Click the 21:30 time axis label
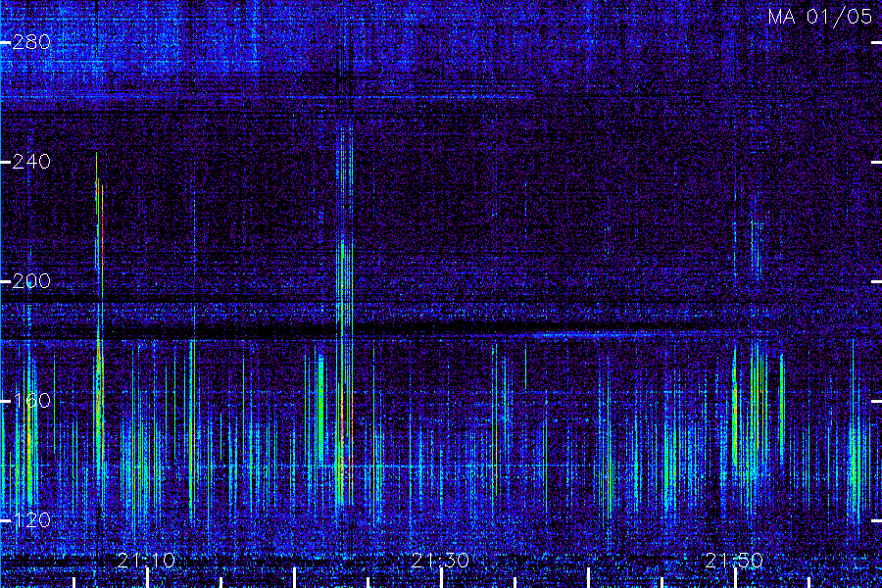This screenshot has width=882, height=588. point(440,561)
